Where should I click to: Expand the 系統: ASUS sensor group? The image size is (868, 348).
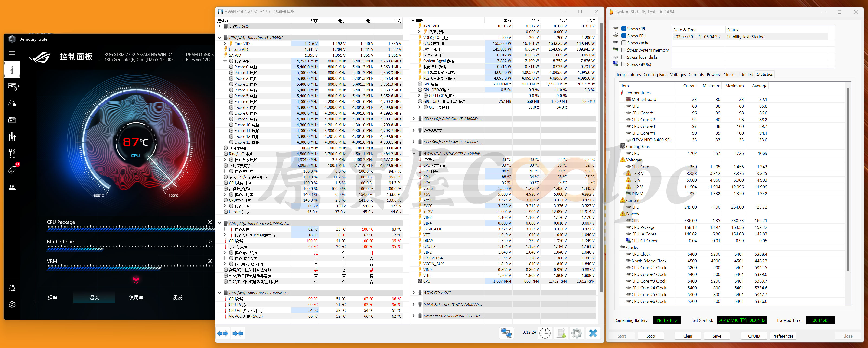pyautogui.click(x=219, y=26)
